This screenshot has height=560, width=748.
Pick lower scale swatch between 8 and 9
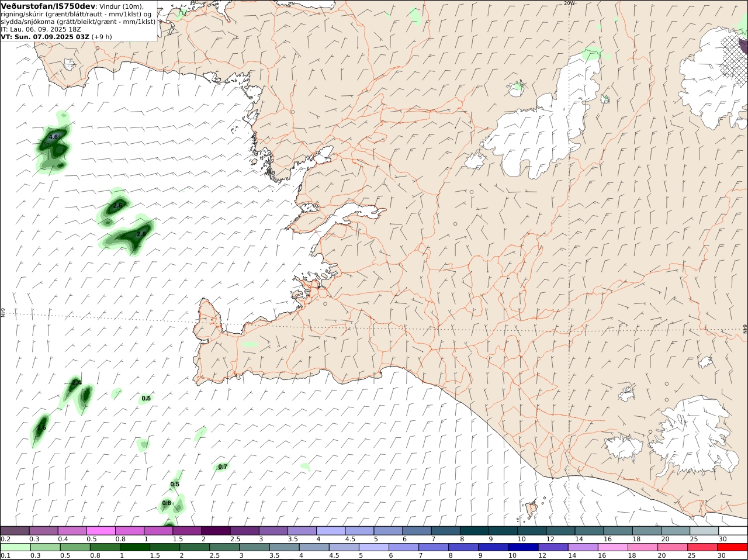tap(463, 547)
